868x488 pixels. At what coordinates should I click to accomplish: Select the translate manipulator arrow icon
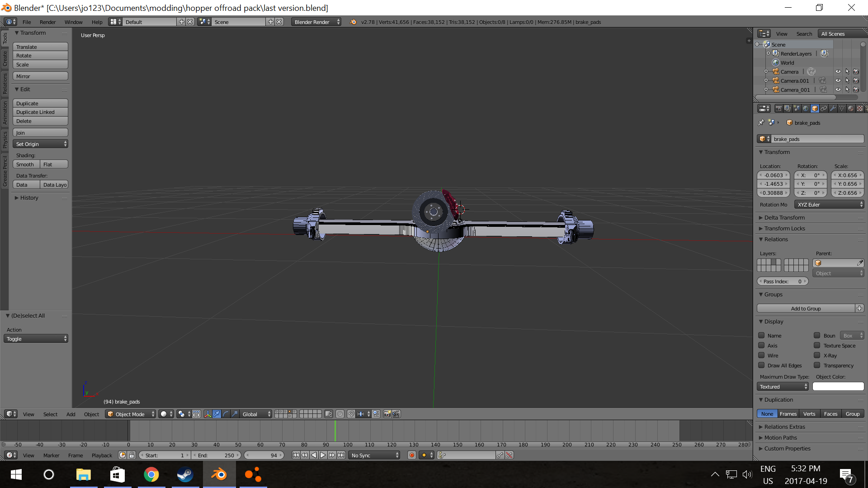pyautogui.click(x=217, y=414)
